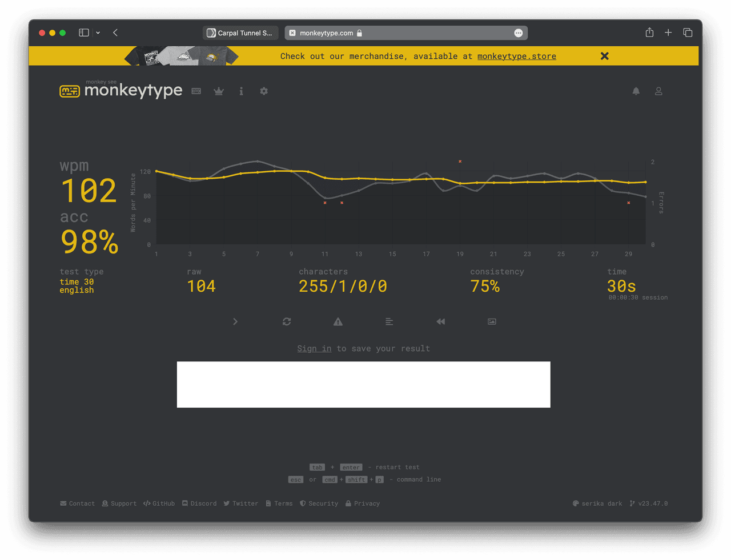
Task: Open Terms footer link
Action: pos(279,503)
